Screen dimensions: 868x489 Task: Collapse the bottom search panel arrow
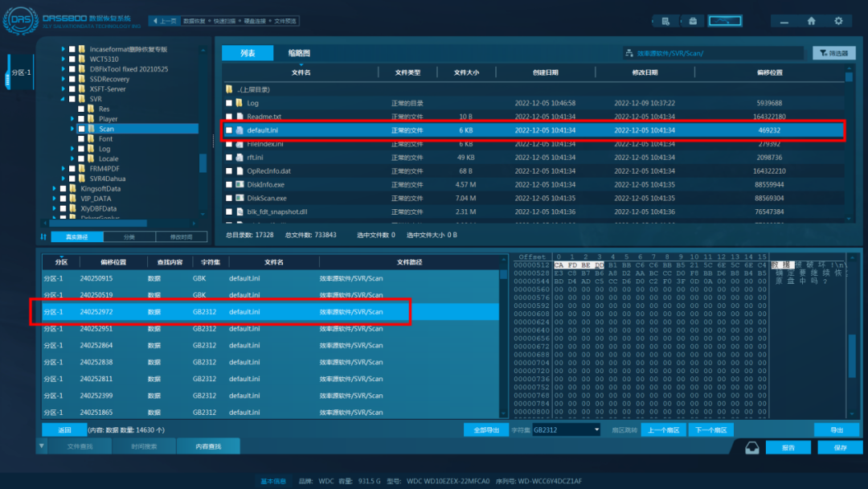42,446
